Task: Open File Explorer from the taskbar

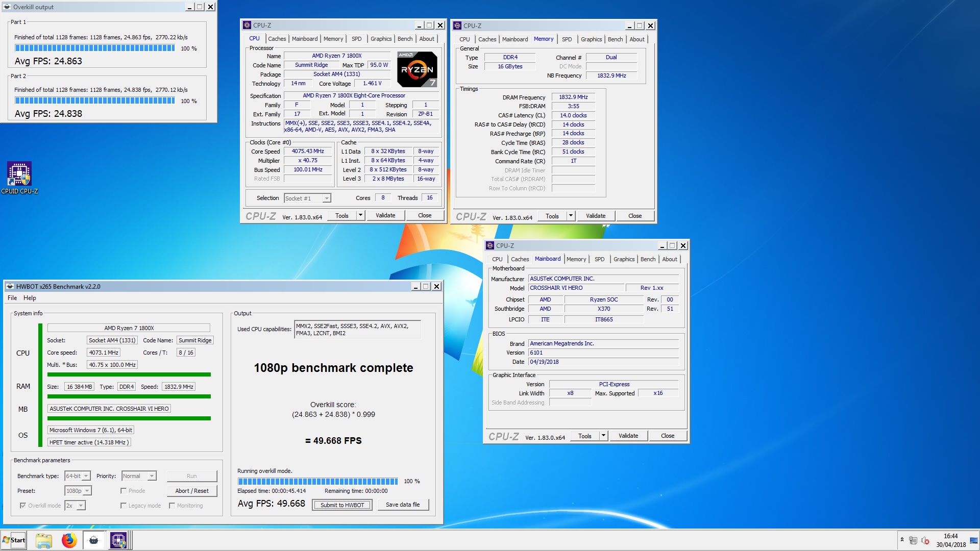Action: tap(44, 540)
